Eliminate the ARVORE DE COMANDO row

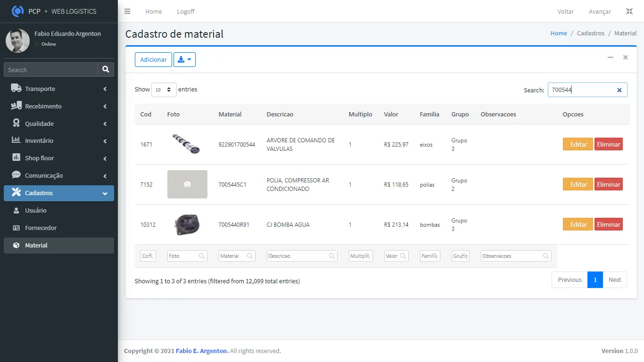click(608, 144)
